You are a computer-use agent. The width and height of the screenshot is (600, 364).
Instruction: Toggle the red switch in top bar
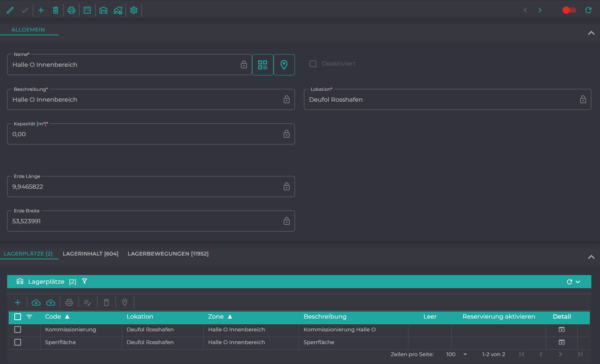tap(569, 10)
